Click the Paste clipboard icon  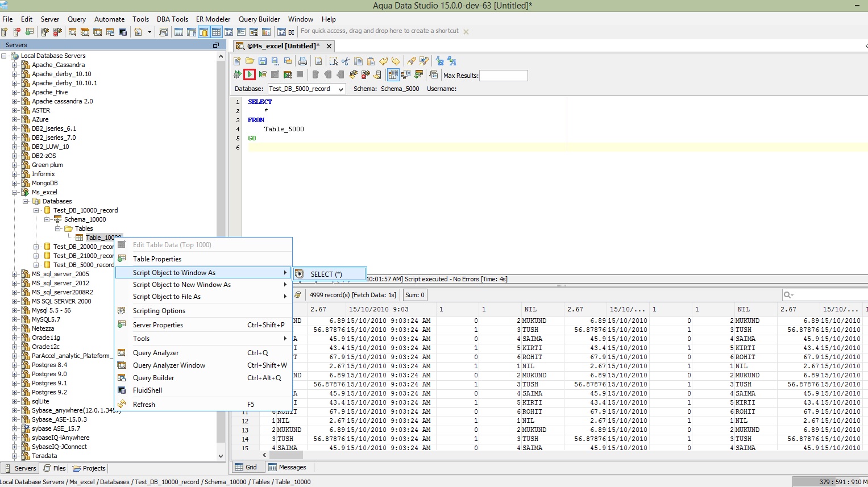point(371,61)
